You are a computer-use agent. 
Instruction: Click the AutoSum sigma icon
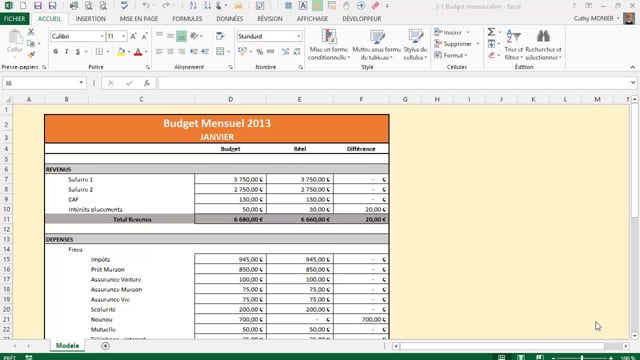click(x=491, y=32)
